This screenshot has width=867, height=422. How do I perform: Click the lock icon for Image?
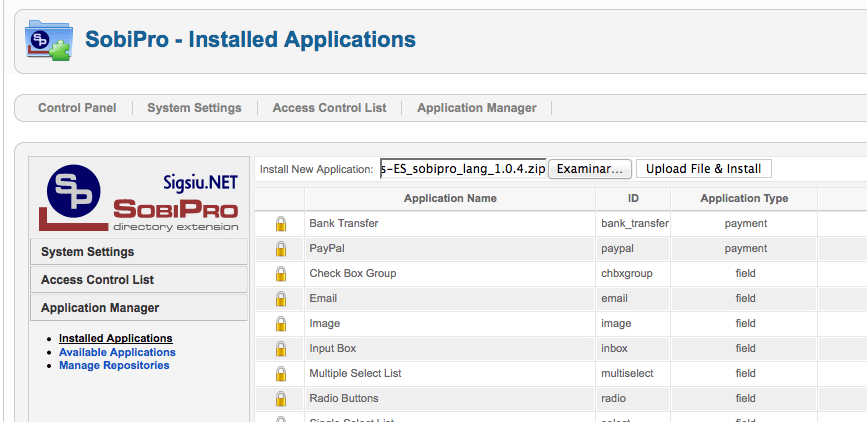point(281,324)
